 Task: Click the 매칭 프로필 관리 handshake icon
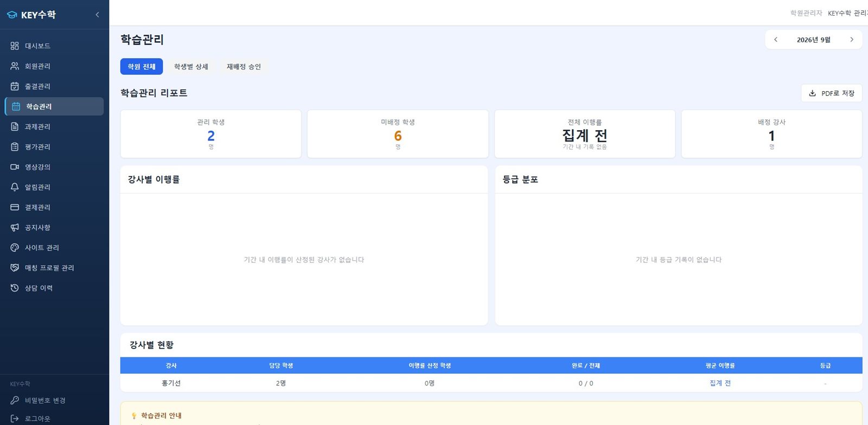15,268
